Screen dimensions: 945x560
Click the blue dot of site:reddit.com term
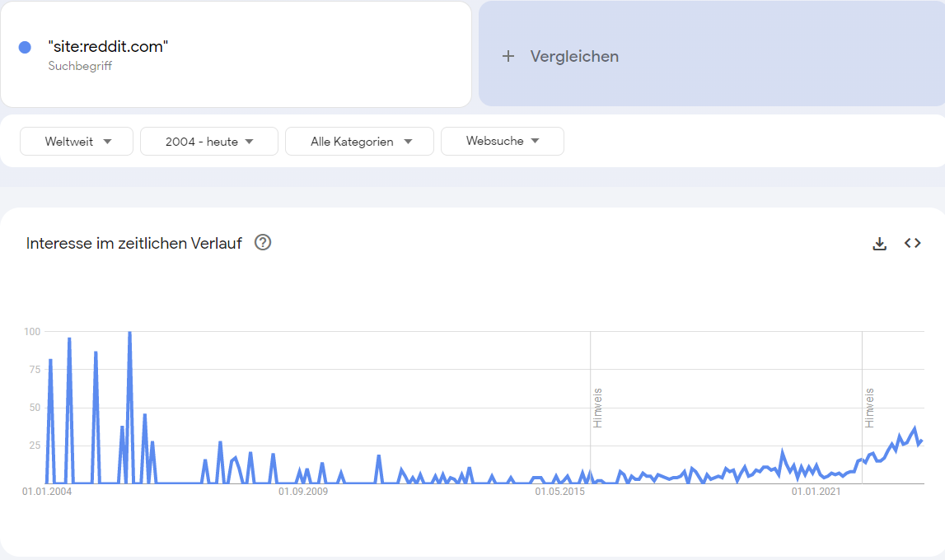[25, 47]
